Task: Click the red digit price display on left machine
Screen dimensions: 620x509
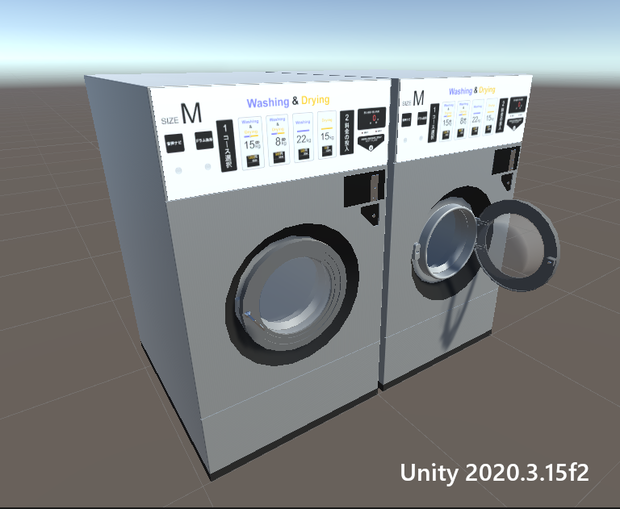Action: [x=372, y=117]
